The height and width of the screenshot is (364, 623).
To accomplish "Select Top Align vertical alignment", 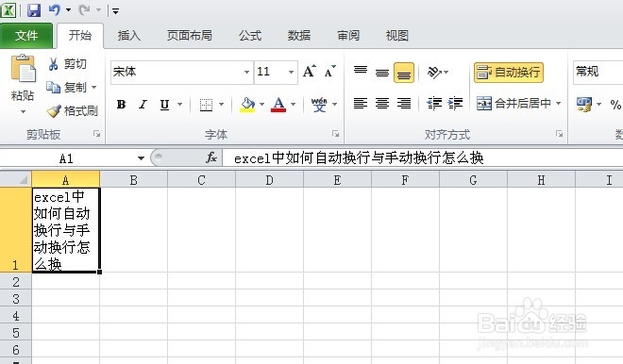I will pyautogui.click(x=361, y=72).
